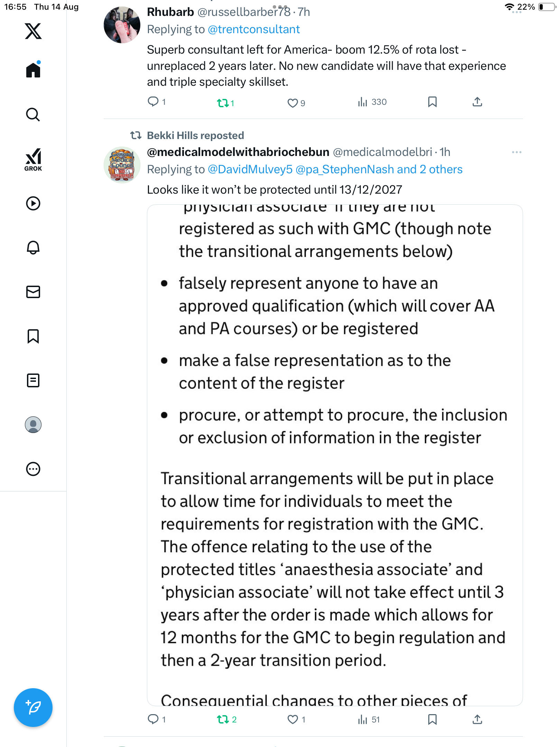Undo repost on Rhubarb's reply
560x747 pixels.
(223, 103)
